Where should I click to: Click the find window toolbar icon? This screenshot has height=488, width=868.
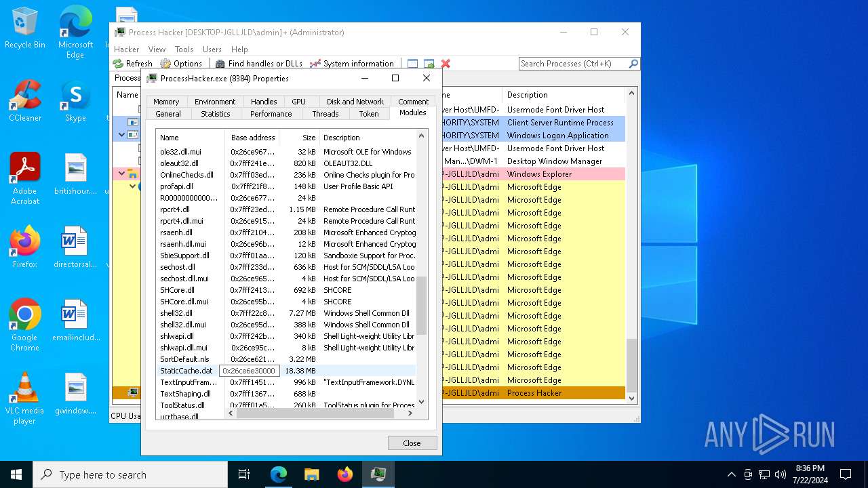coord(412,64)
